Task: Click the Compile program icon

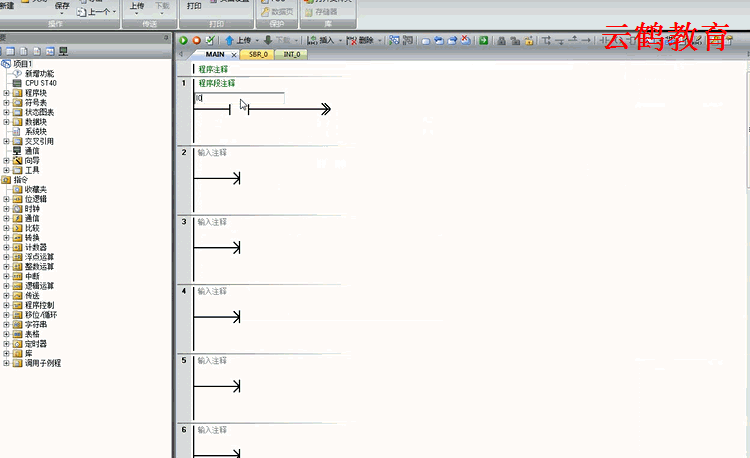Action: click(210, 40)
